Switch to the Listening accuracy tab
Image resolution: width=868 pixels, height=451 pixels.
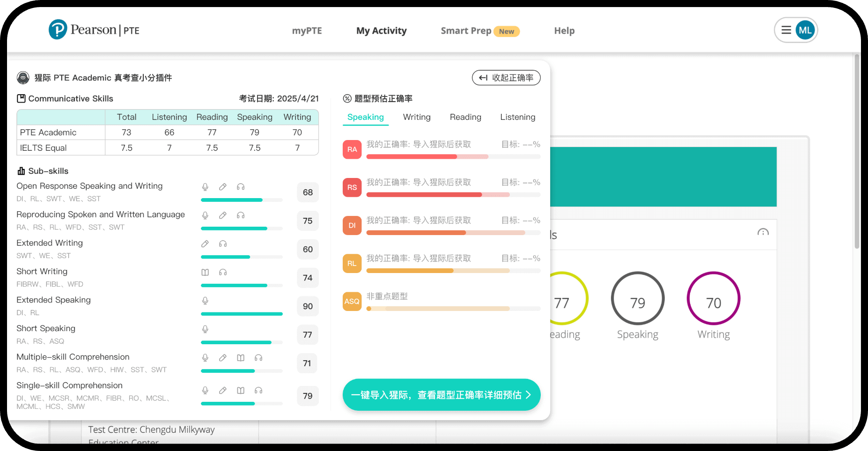click(x=518, y=117)
